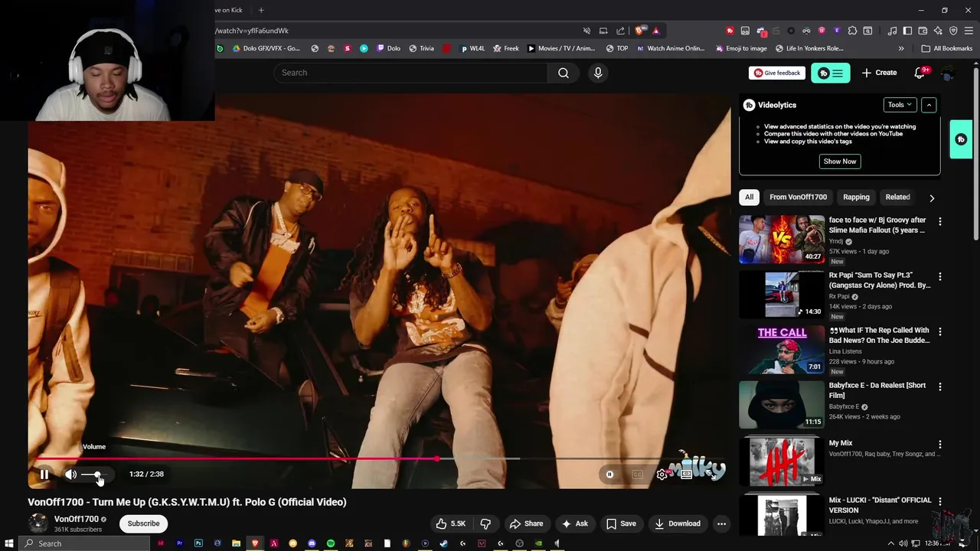980x551 pixels.
Task: Open options for face to face video
Action: [940, 221]
